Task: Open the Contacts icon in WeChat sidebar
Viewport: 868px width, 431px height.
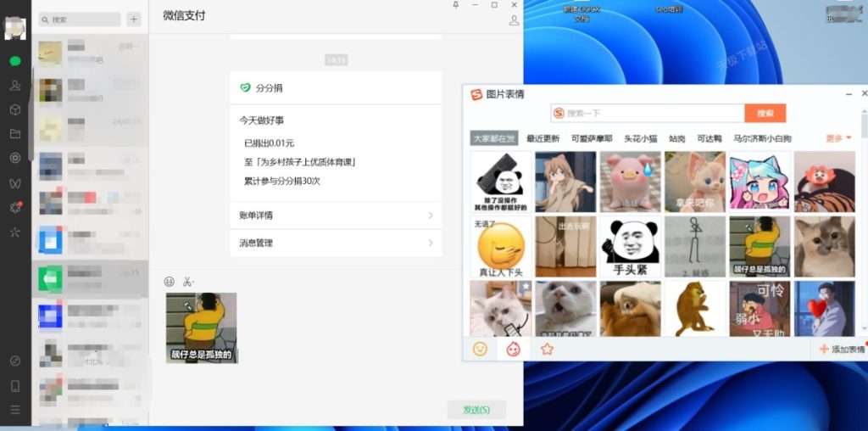Action: (15, 86)
